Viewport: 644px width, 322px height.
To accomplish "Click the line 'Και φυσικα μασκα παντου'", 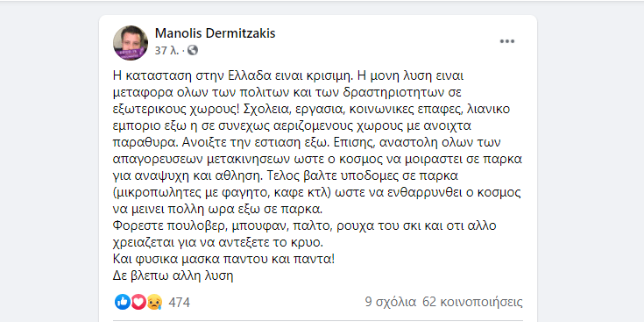I will (224, 260).
